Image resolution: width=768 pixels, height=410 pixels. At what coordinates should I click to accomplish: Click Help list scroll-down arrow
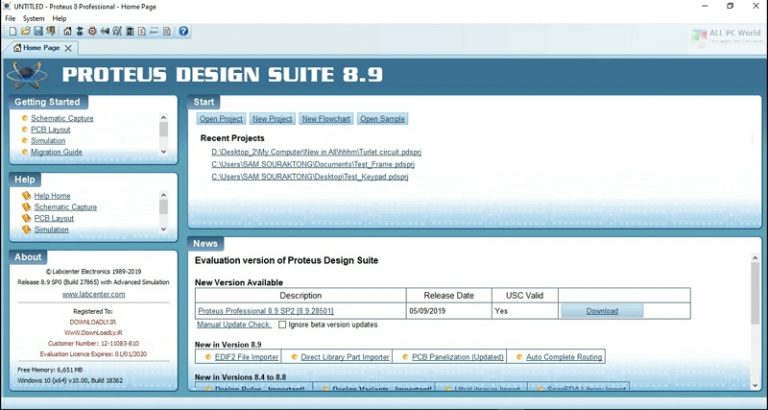click(x=164, y=229)
